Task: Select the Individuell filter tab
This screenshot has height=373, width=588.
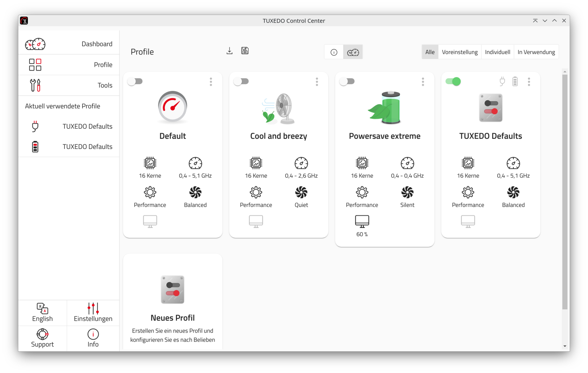Action: (x=498, y=52)
